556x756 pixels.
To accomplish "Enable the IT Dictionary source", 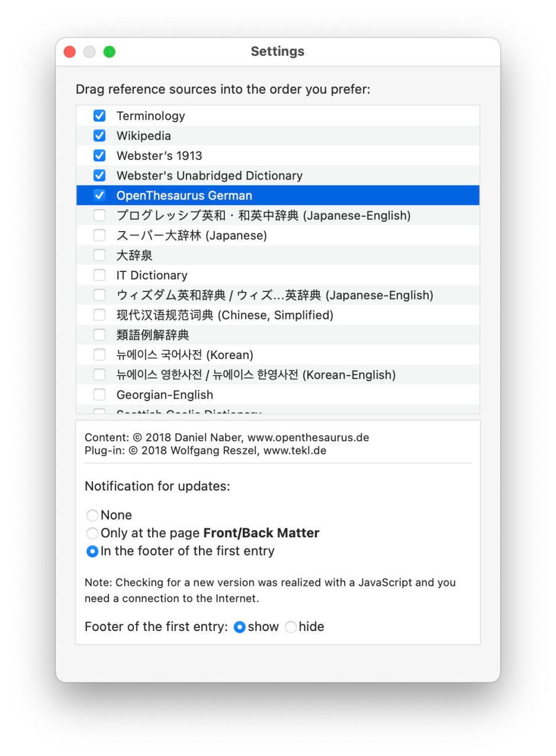I will pyautogui.click(x=99, y=275).
